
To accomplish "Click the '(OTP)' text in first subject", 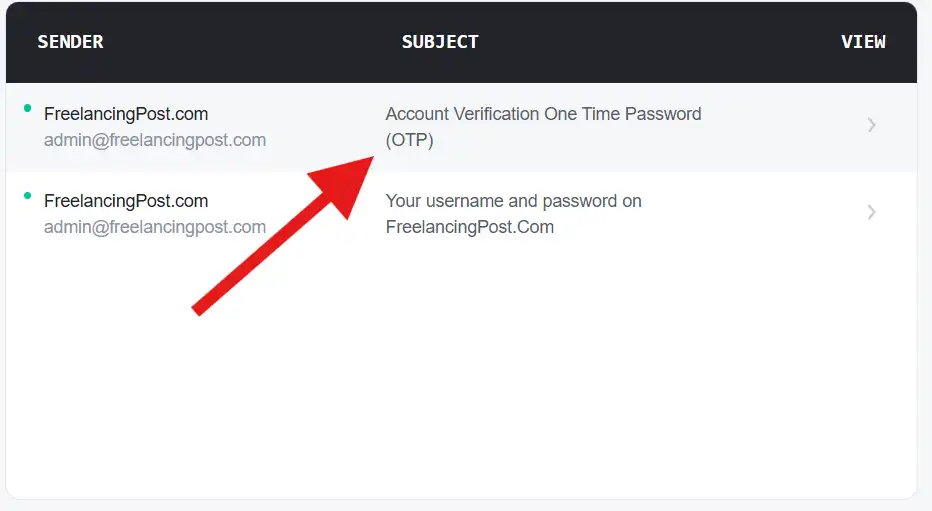I will (x=410, y=140).
